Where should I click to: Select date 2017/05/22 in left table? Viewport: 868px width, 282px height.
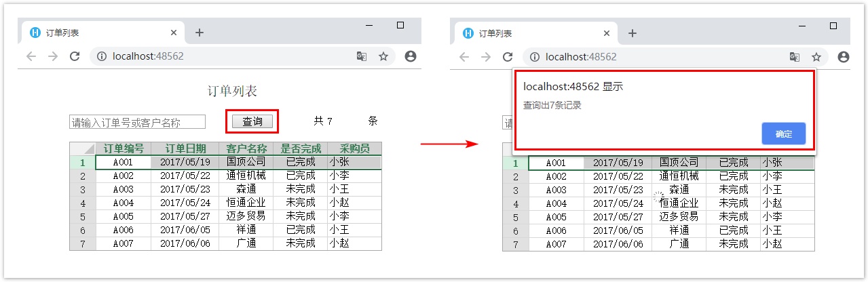(185, 176)
